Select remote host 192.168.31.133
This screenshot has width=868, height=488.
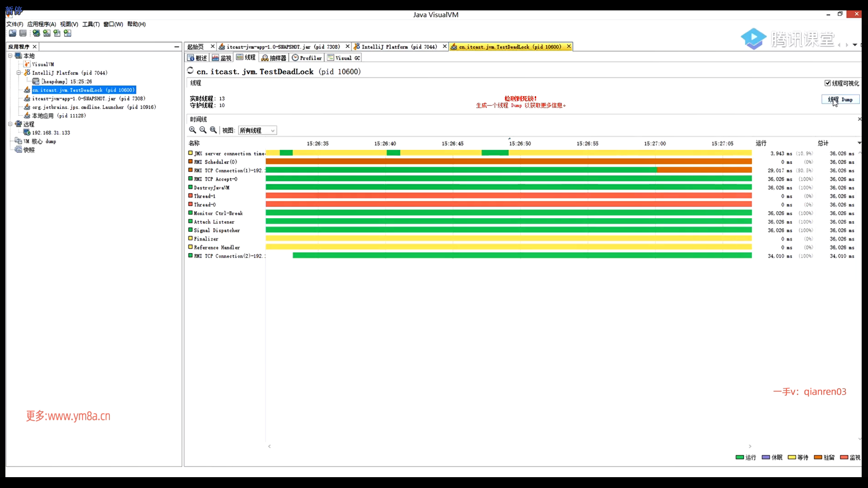[51, 133]
